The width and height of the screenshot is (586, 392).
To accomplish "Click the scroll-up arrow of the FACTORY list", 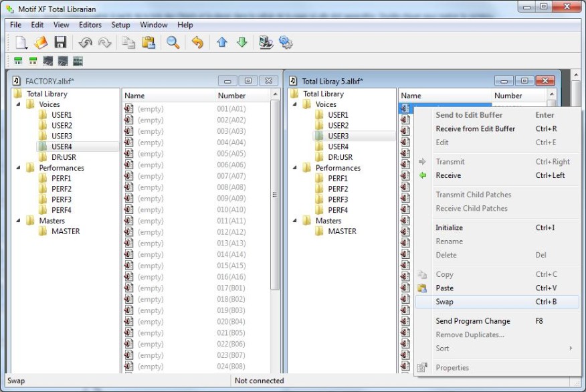I will pos(275,94).
